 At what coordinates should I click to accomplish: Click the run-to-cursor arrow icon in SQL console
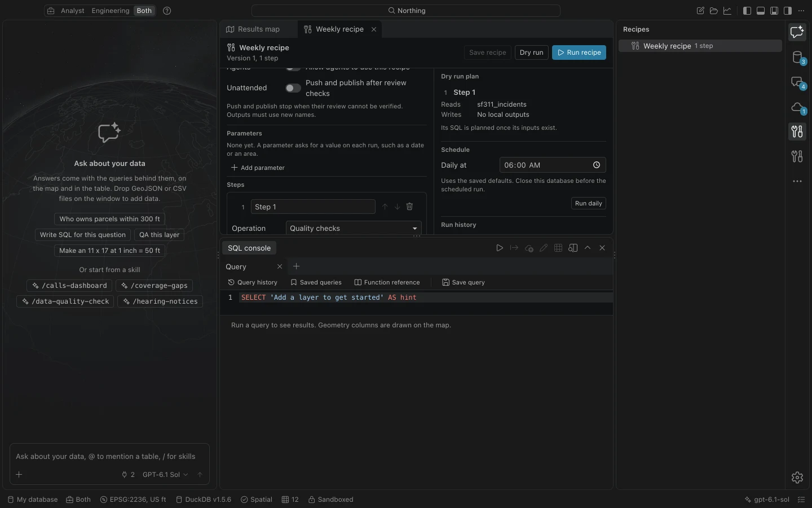pyautogui.click(x=514, y=248)
